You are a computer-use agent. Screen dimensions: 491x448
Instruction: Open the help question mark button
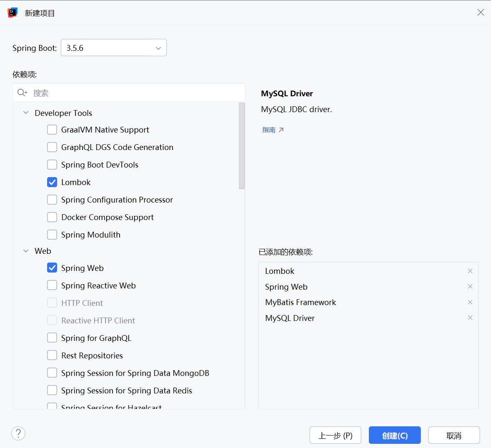coord(18,433)
